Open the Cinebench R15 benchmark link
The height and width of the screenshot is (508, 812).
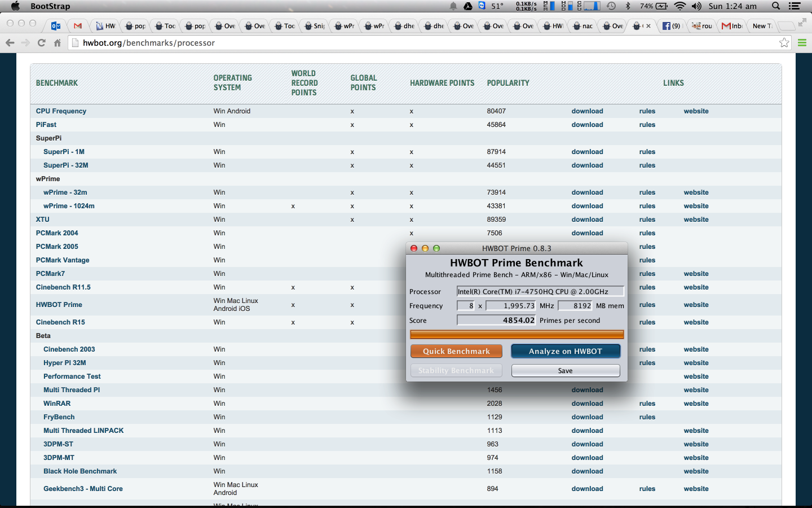pyautogui.click(x=60, y=322)
